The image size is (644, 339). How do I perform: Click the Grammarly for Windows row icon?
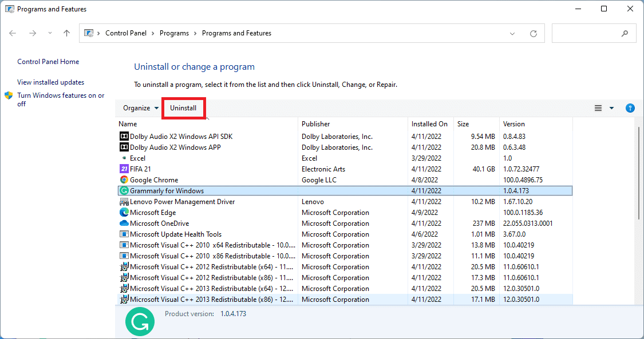pos(124,190)
